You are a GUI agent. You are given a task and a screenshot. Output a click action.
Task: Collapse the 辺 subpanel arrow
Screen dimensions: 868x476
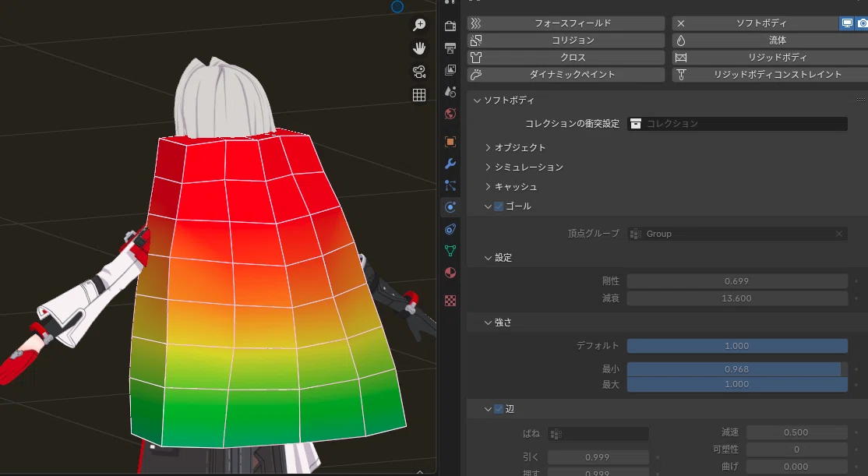488,409
